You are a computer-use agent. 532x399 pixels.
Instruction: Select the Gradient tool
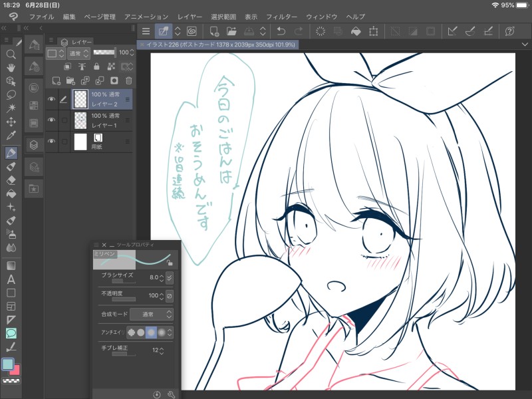click(x=11, y=265)
